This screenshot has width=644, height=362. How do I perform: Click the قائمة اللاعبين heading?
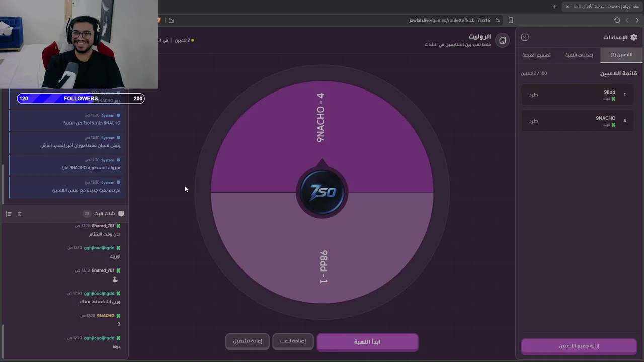618,73
